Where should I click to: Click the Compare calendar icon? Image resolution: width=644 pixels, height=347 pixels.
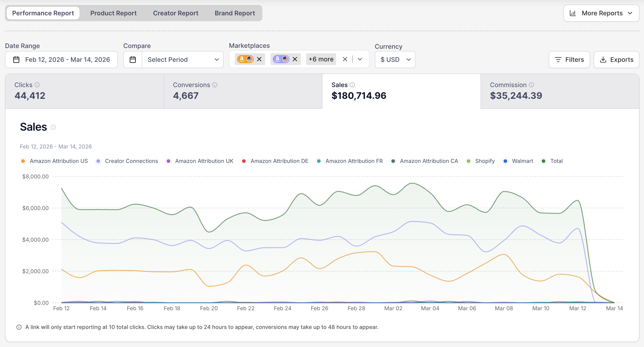tap(133, 60)
